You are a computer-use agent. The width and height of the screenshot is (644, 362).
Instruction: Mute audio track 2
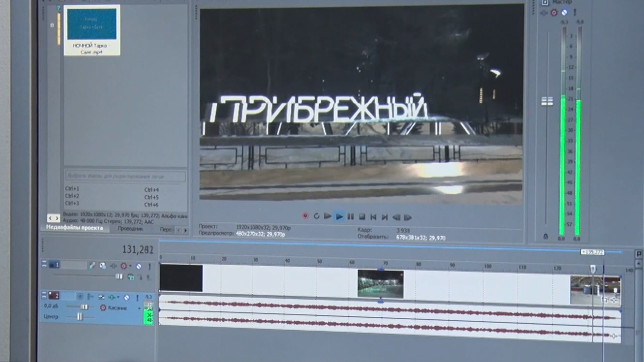point(126,297)
